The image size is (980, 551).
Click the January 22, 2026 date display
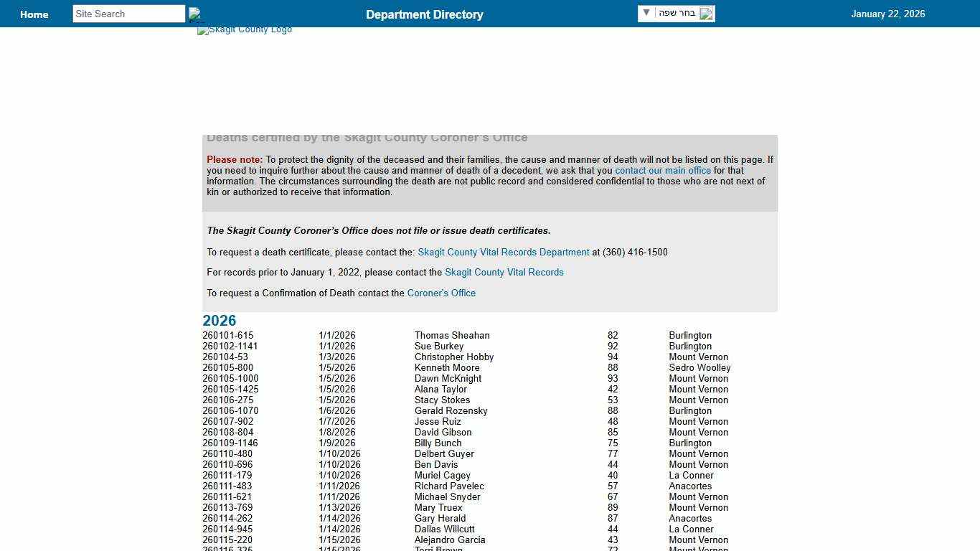tap(888, 14)
